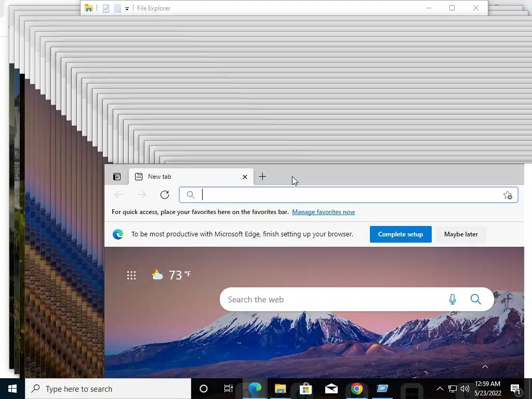Minimize the File Explorer window
Image resolution: width=532 pixels, height=399 pixels.
pos(429,8)
